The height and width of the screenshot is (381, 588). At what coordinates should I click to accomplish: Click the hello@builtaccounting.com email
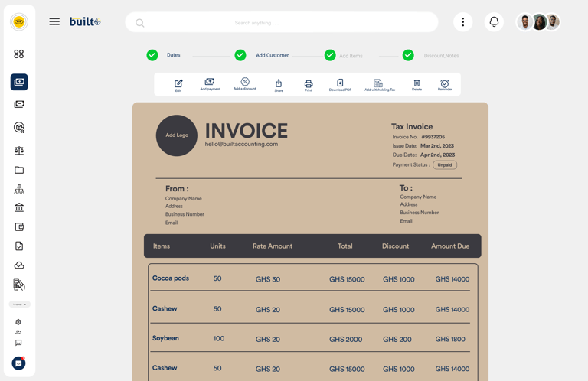click(241, 144)
